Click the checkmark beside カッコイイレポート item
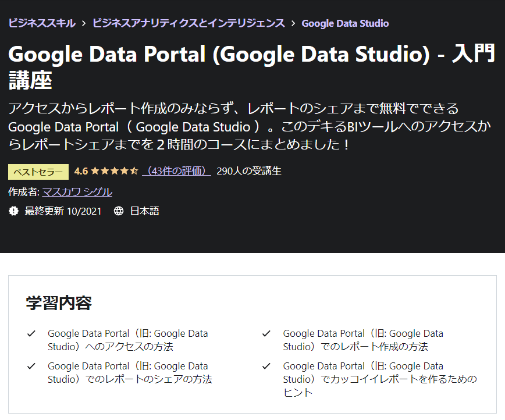Screen dimensions: 505x420 [266, 366]
